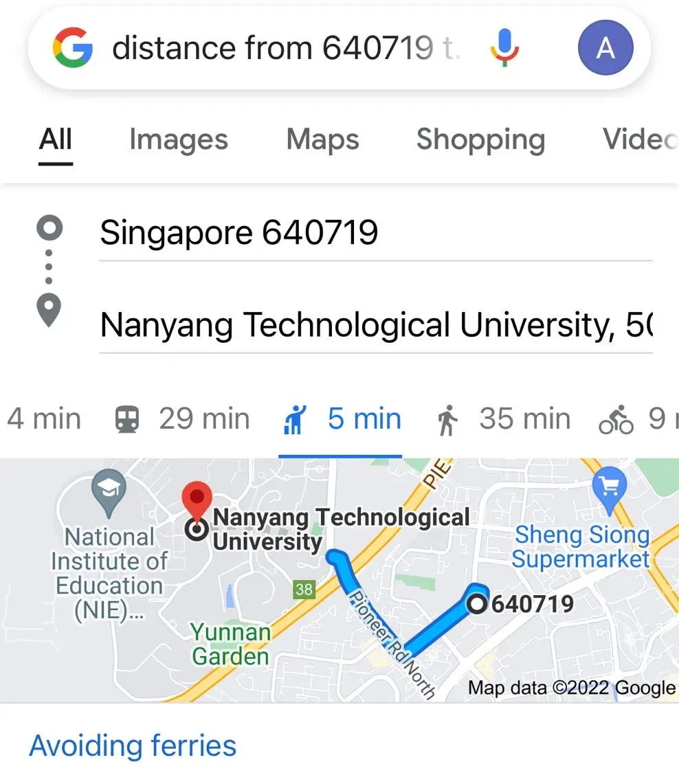Select the All results tab

click(56, 139)
